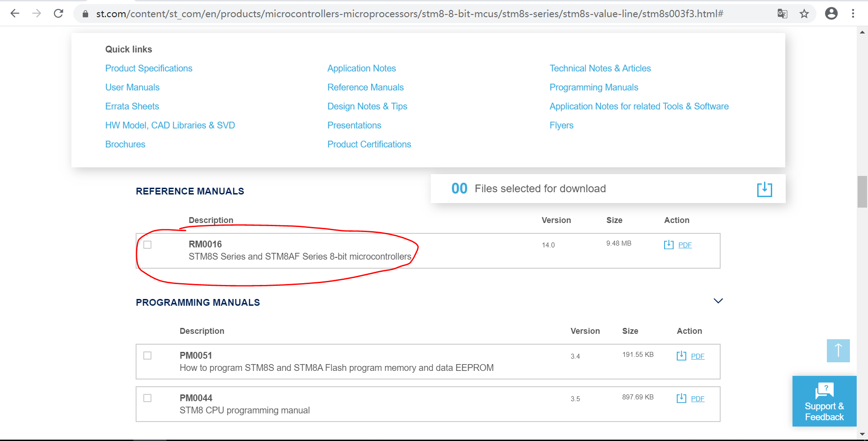Click the PDF download icon next to PM0051
Image resolution: width=868 pixels, height=441 pixels.
682,356
